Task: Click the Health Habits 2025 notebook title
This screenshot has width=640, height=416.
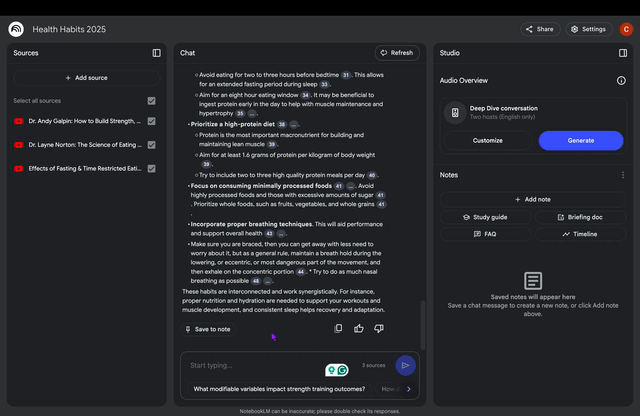Action: click(69, 29)
